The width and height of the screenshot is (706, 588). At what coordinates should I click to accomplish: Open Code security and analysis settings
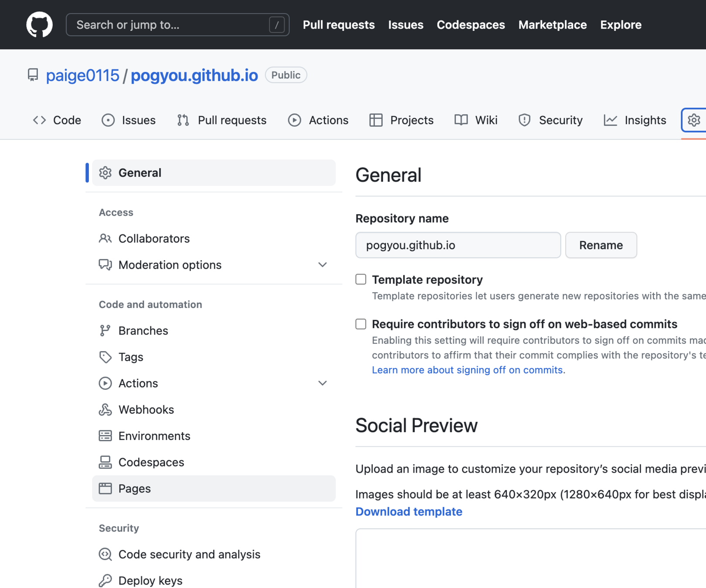(214, 554)
